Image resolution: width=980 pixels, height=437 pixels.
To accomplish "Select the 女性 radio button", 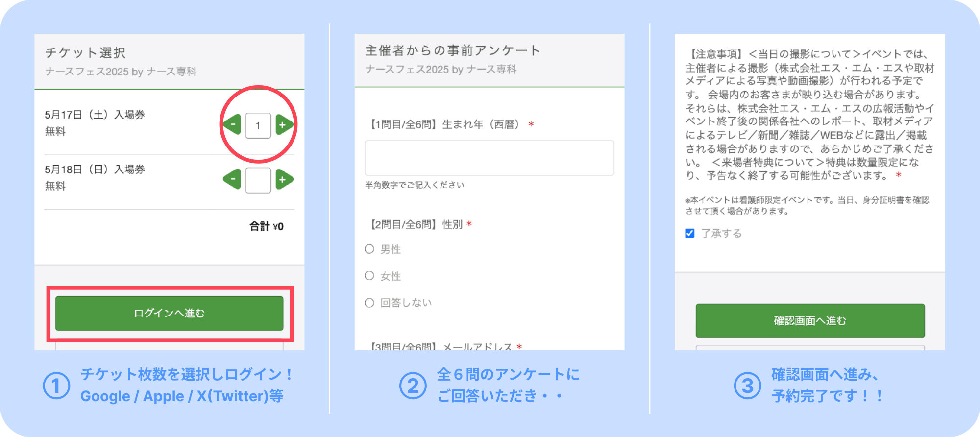I will pyautogui.click(x=369, y=276).
